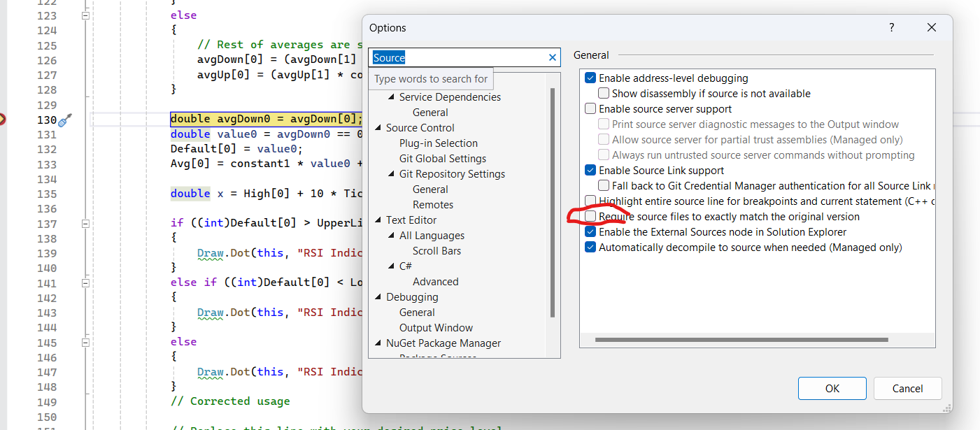The height and width of the screenshot is (430, 980).
Task: Click line number 137 in gutter
Action: pos(46,224)
